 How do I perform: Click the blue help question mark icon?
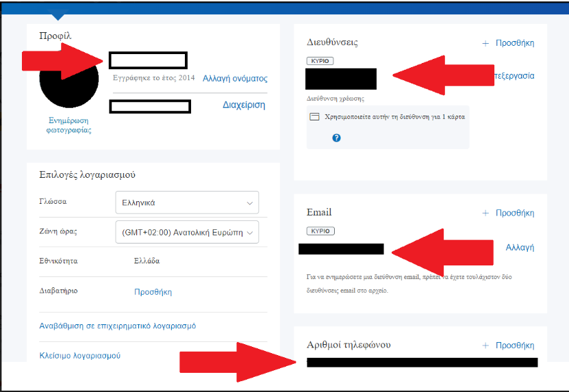click(336, 138)
